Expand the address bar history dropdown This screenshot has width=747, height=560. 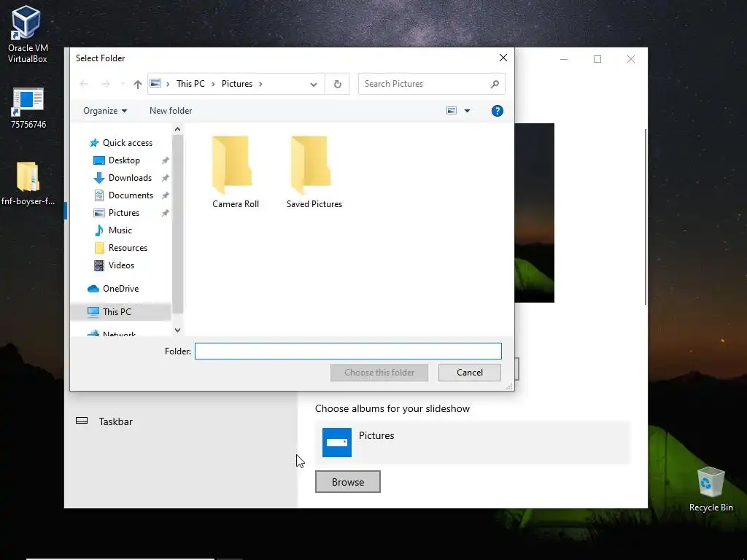point(313,85)
